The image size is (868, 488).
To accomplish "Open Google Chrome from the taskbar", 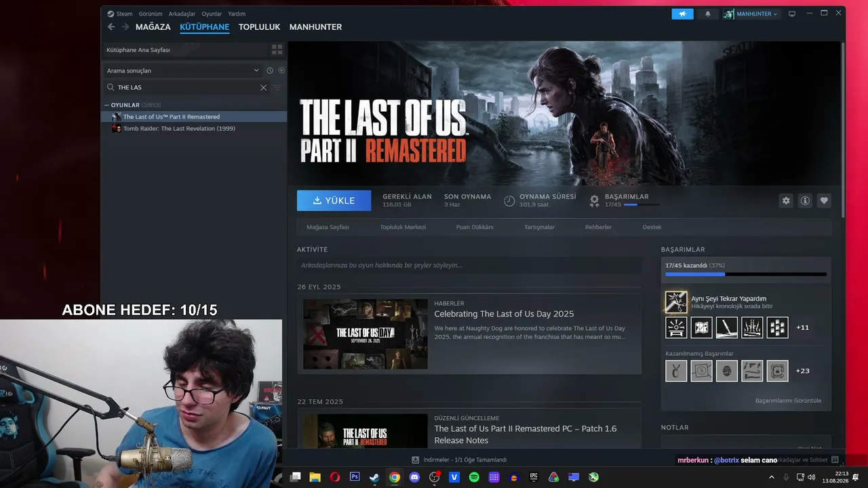I will click(x=395, y=477).
